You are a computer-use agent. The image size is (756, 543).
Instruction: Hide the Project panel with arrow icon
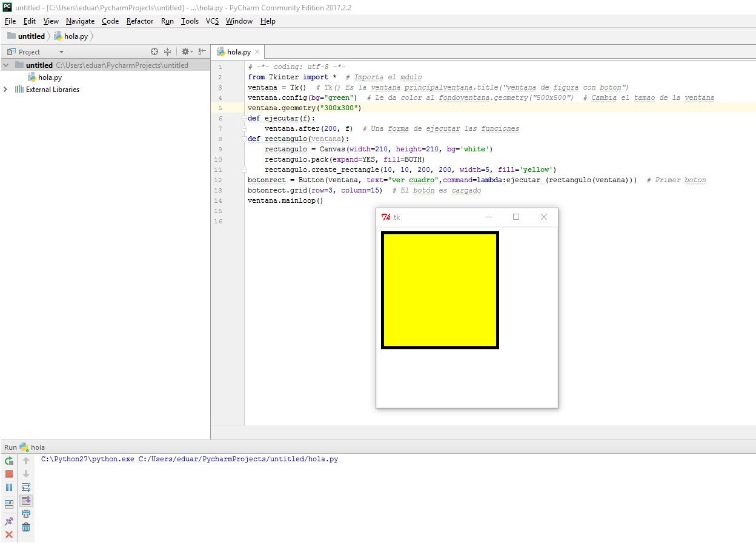pyautogui.click(x=202, y=51)
